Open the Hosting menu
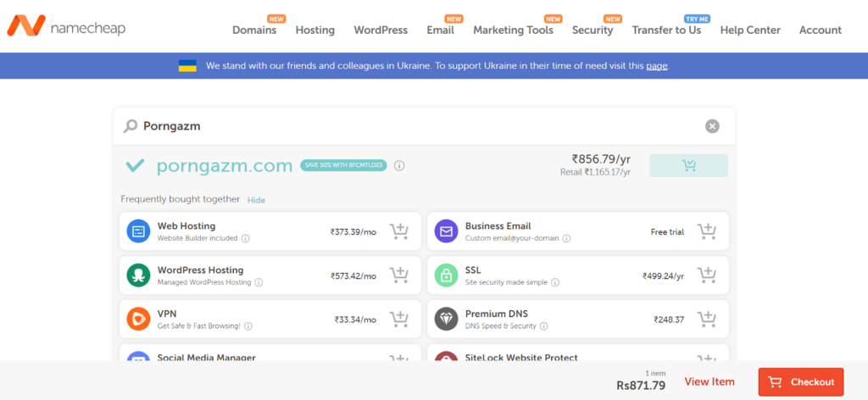Viewport: 868px width, 400px height. 315,30
